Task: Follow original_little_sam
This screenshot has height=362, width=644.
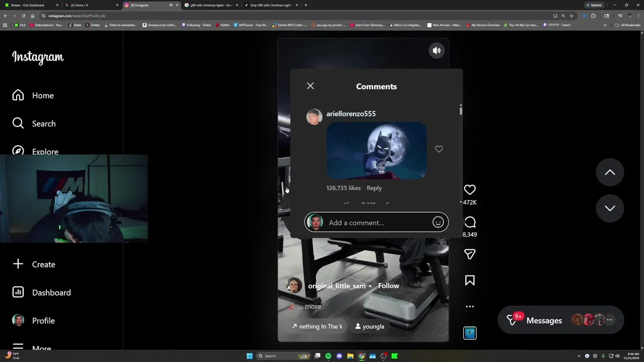Action: [388, 286]
